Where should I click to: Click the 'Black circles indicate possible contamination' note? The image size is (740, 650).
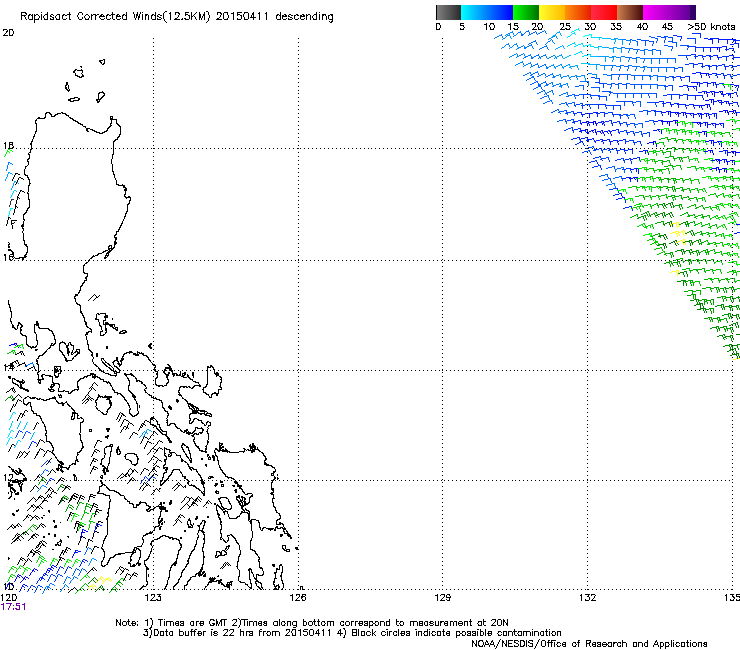tap(456, 633)
